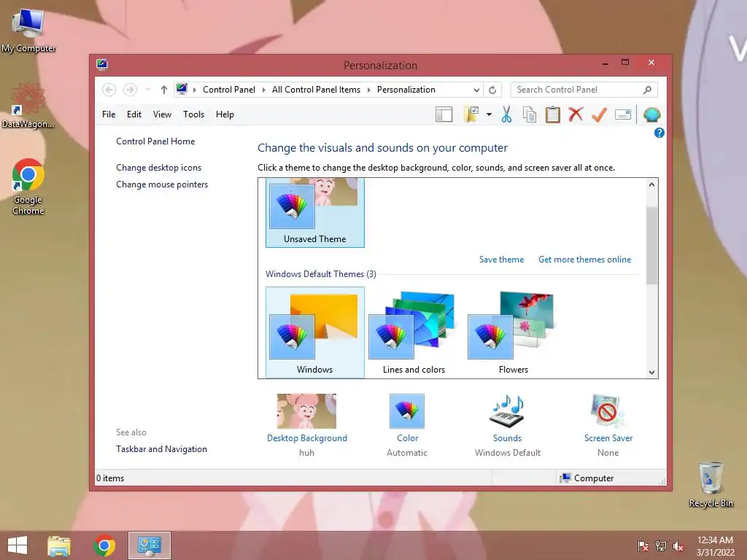Click the Back navigation arrow
Screen dimensions: 747x560
pyautogui.click(x=109, y=90)
